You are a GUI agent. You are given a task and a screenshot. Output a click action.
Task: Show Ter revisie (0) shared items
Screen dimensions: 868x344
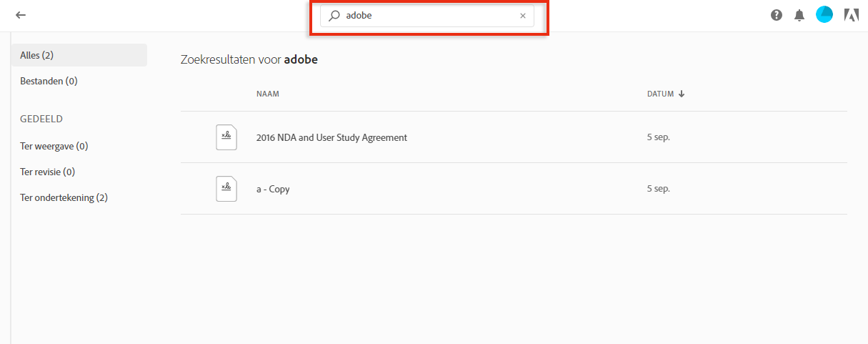(x=47, y=172)
